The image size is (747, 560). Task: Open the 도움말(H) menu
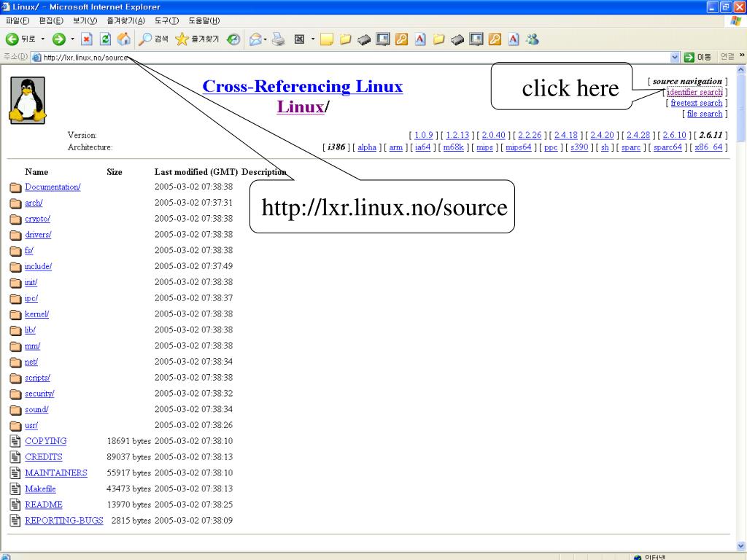(204, 20)
